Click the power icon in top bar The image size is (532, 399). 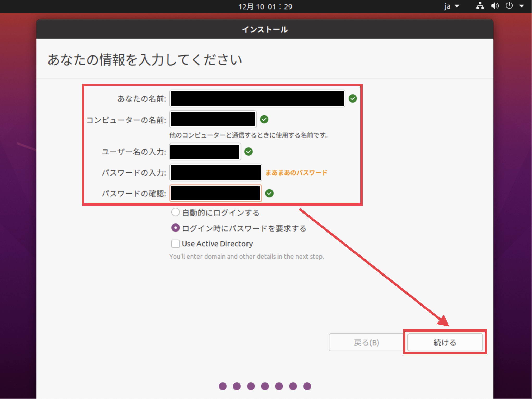point(509,6)
